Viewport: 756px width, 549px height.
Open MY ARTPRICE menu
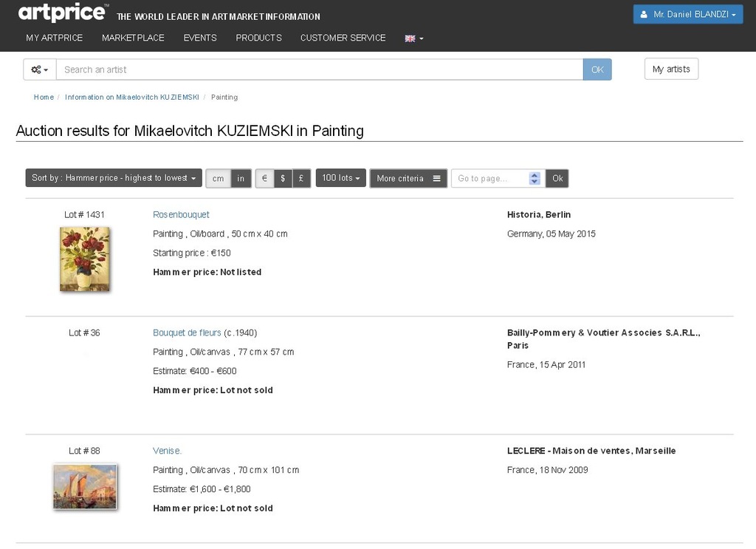pyautogui.click(x=55, y=38)
